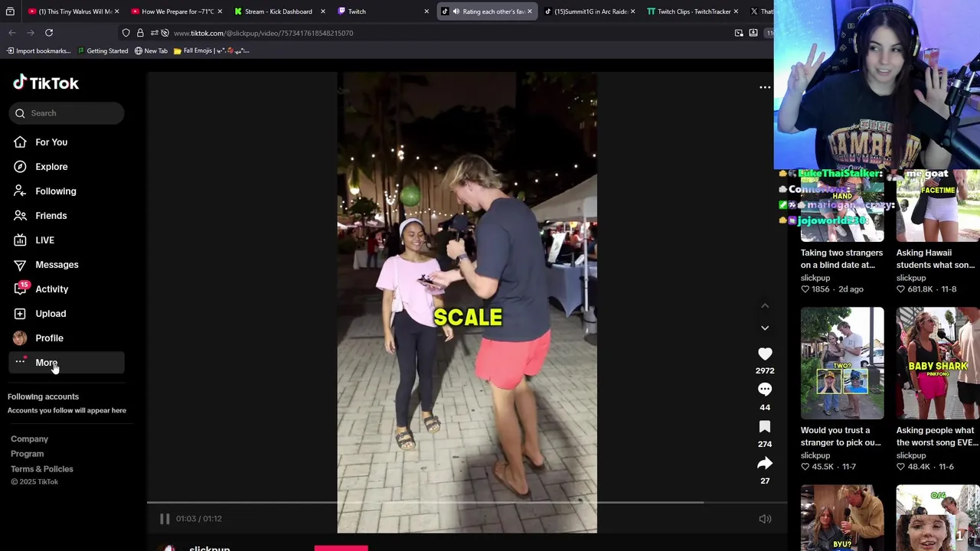This screenshot has height=551, width=980.
Task: Open the BABY SHARK video thumbnail
Action: pyautogui.click(x=938, y=364)
